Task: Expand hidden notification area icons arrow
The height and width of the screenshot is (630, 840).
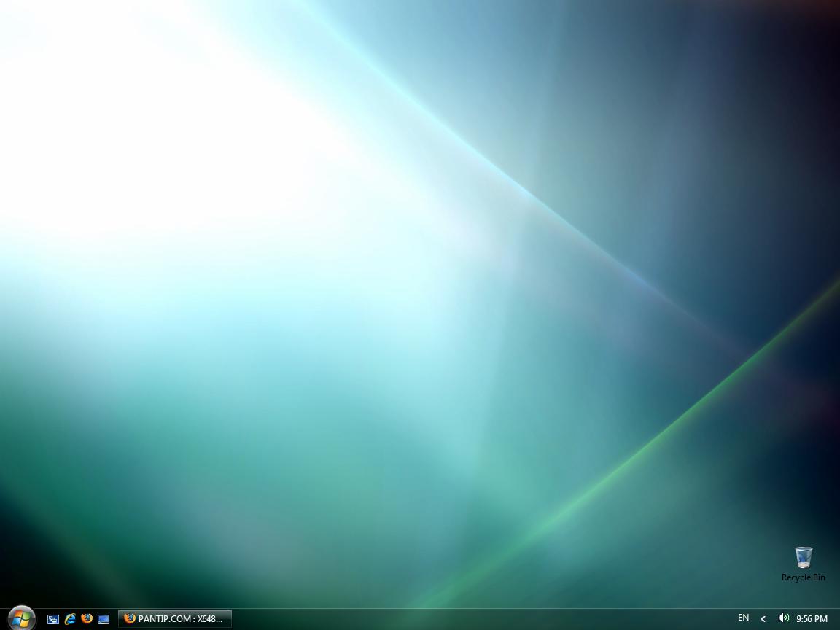Action: 763,619
